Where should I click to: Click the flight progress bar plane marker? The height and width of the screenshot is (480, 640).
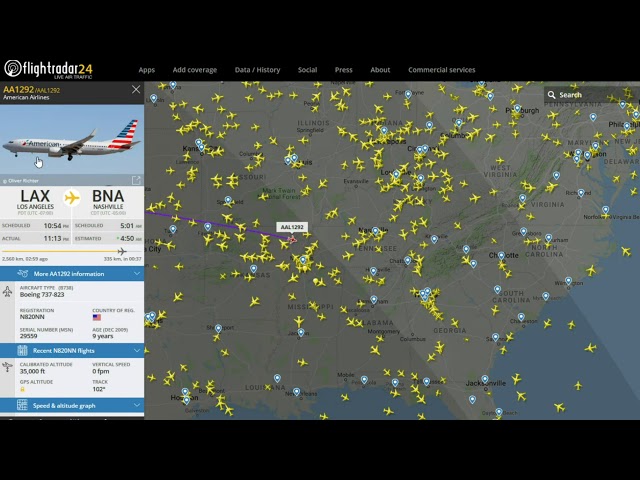point(122,251)
